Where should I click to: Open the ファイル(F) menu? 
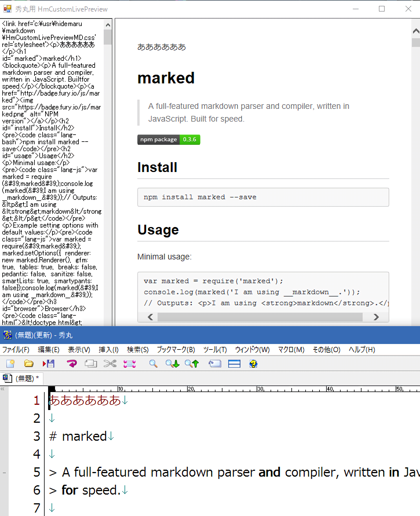[x=16, y=350]
